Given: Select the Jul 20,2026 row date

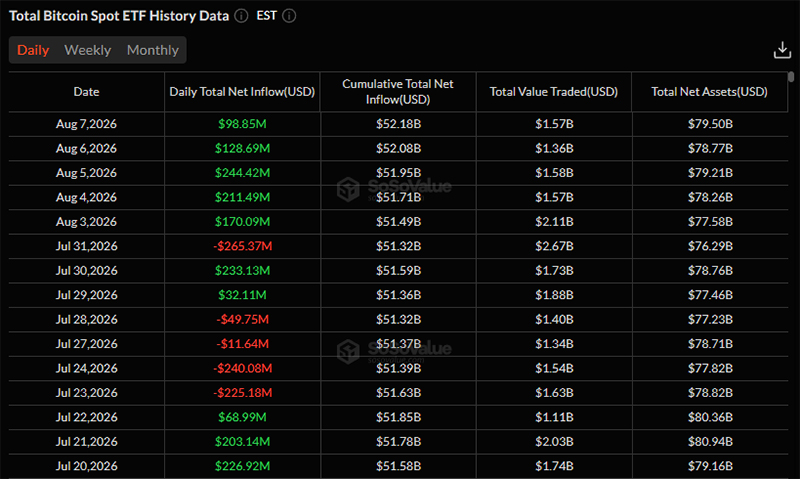Looking at the screenshot, I should (x=86, y=466).
